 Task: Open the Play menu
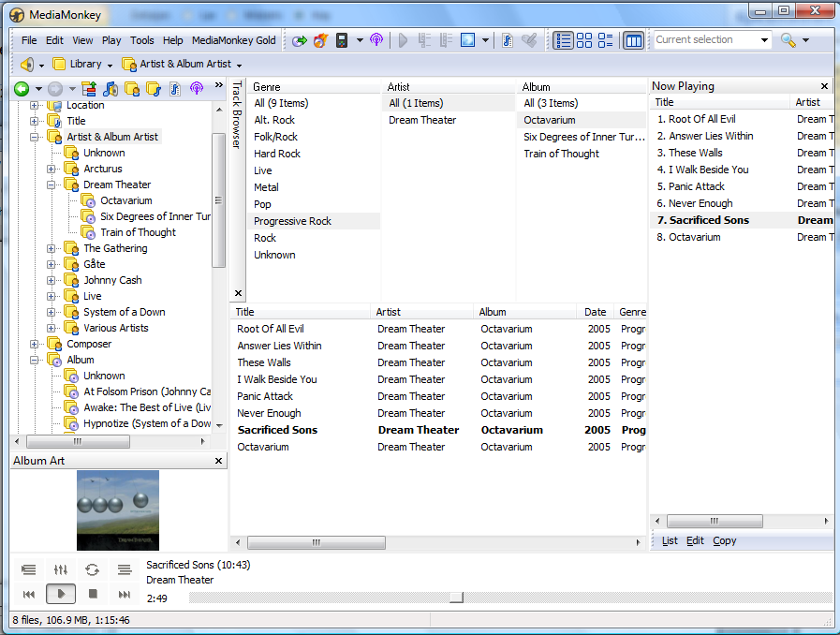coord(111,40)
